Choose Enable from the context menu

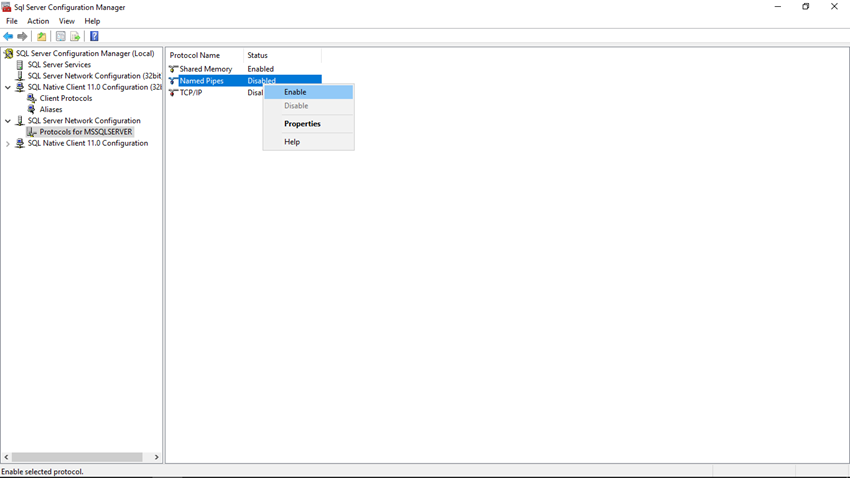[308, 92]
